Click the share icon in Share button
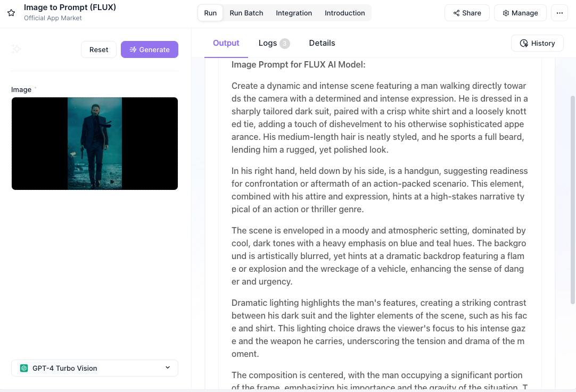The image size is (576, 392). [456, 13]
